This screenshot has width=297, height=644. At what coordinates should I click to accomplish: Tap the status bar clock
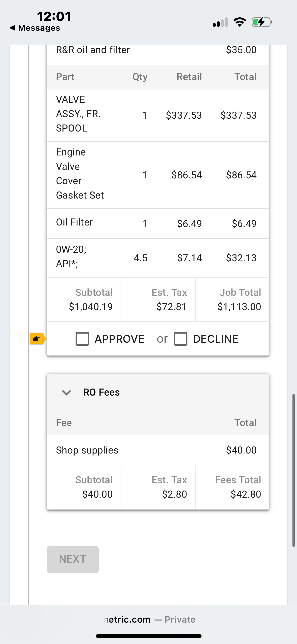(54, 16)
